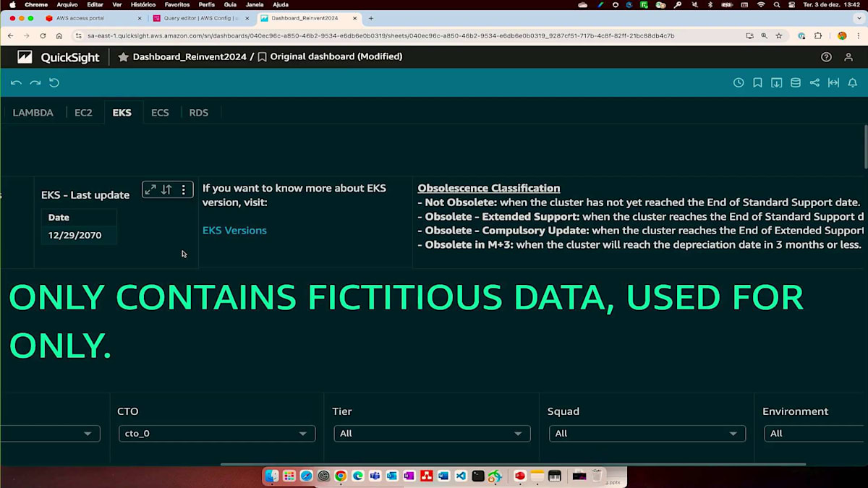The width and height of the screenshot is (868, 488).
Task: Expand the Chrome tab search chevron
Action: click(x=859, y=18)
